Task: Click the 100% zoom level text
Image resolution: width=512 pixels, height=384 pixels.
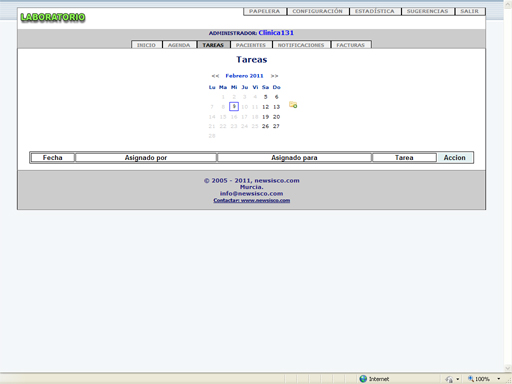Action: pos(482,379)
